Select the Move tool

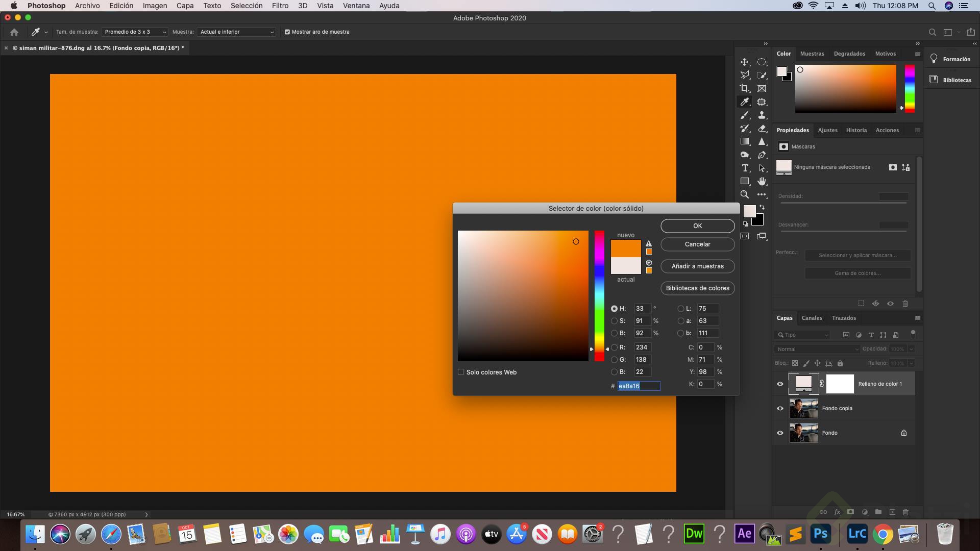[x=745, y=62]
